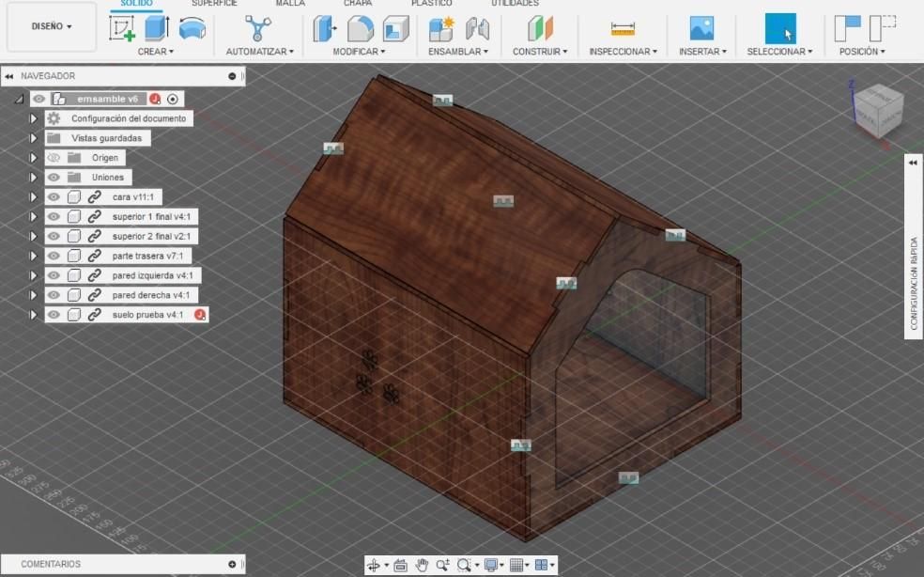Hide component pared derecha v4:1
This screenshot has width=924, height=577.
click(x=54, y=295)
